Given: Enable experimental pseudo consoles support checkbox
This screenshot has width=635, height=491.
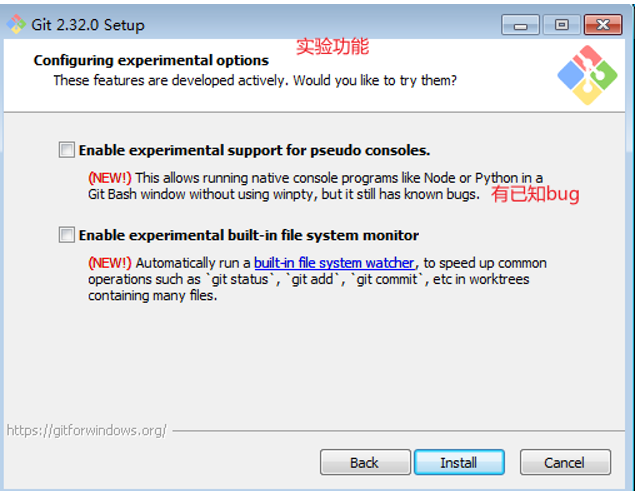Looking at the screenshot, I should click(x=66, y=149).
